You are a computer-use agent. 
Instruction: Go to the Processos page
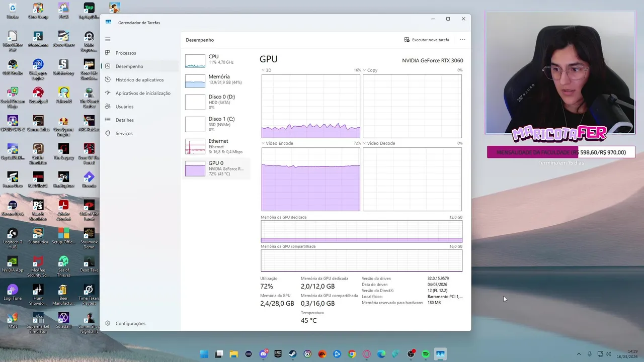coord(139,53)
